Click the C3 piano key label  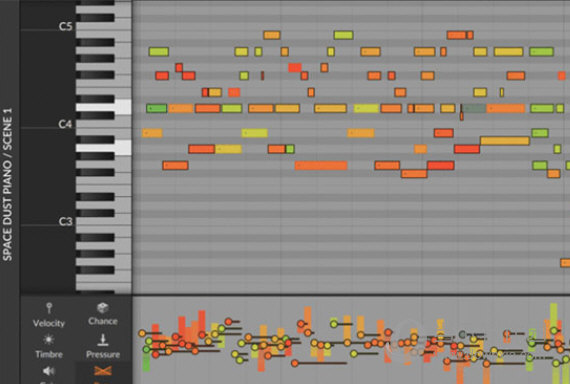[x=65, y=221]
